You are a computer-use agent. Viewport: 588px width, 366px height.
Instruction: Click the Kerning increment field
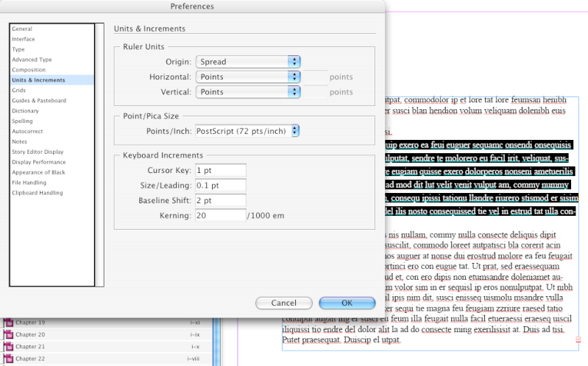coord(221,216)
